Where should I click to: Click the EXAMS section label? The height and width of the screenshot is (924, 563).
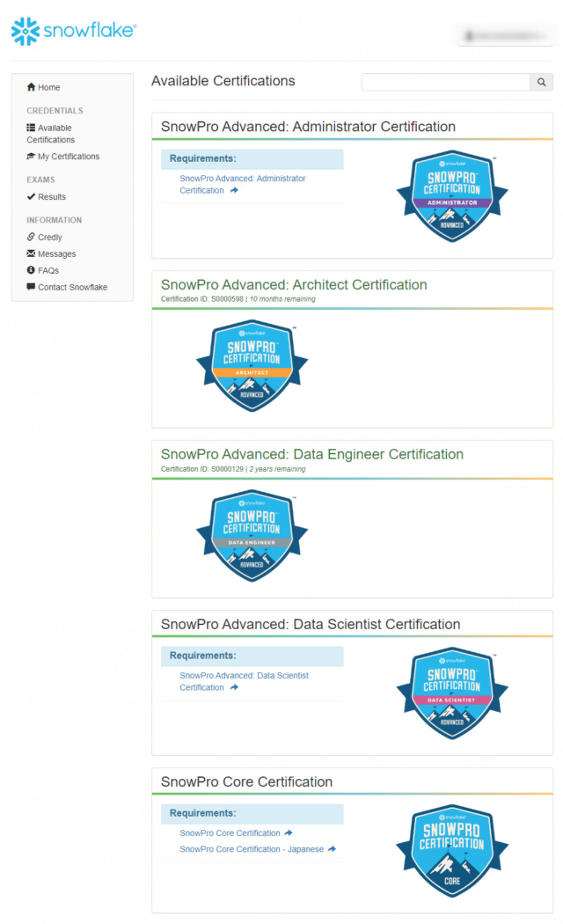point(40,180)
